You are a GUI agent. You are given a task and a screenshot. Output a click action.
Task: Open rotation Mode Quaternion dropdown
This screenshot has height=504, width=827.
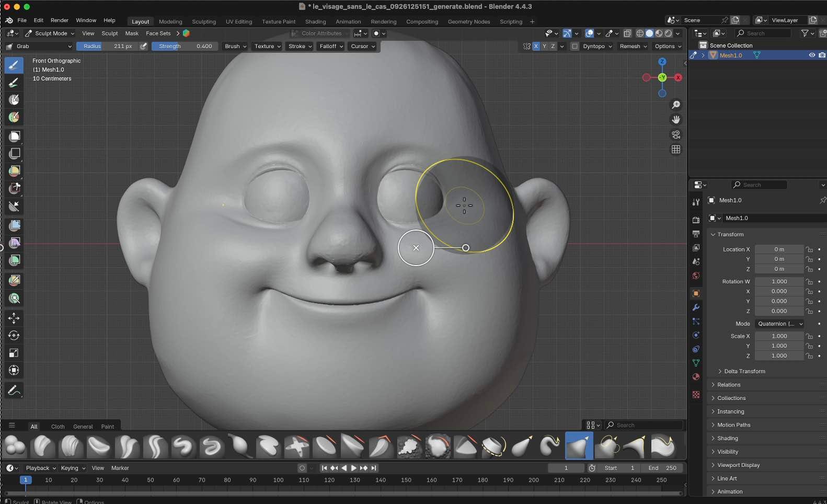pos(779,324)
